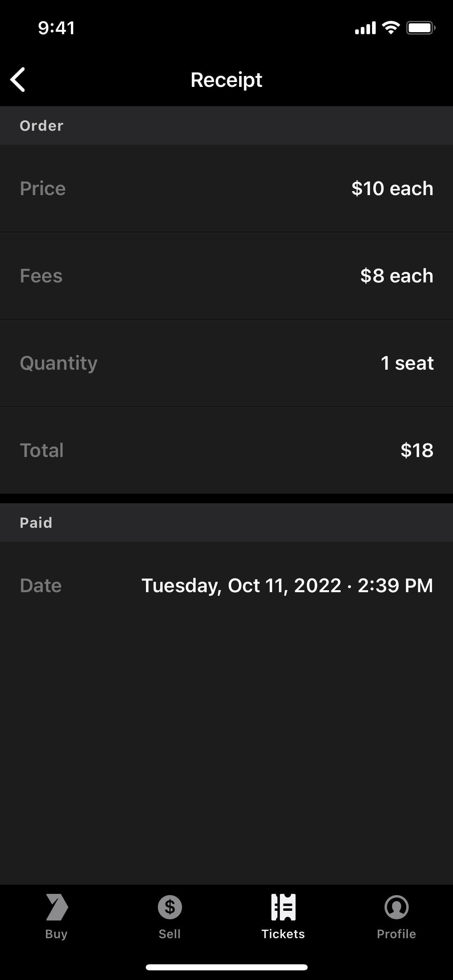Tap the Paid section header
The width and height of the screenshot is (453, 980).
pyautogui.click(x=36, y=523)
